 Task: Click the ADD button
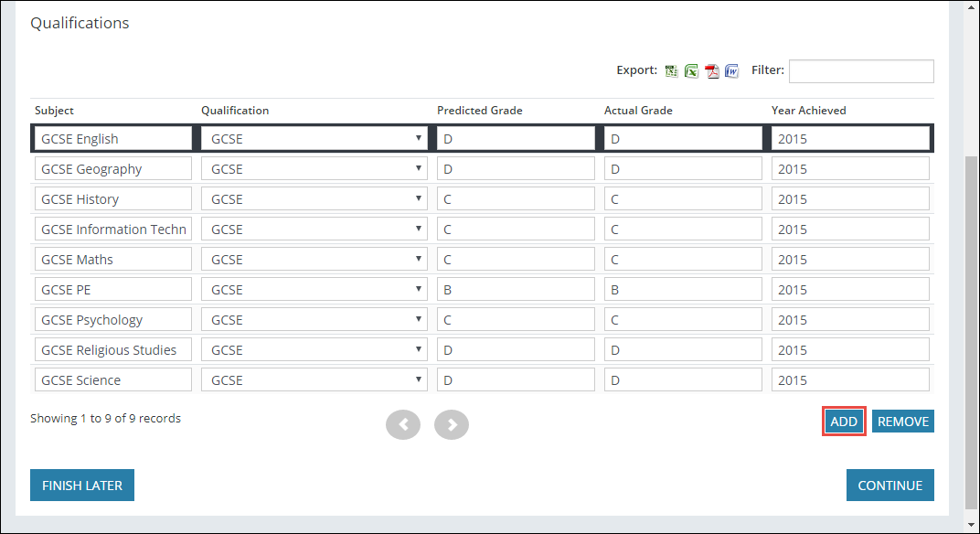point(843,421)
